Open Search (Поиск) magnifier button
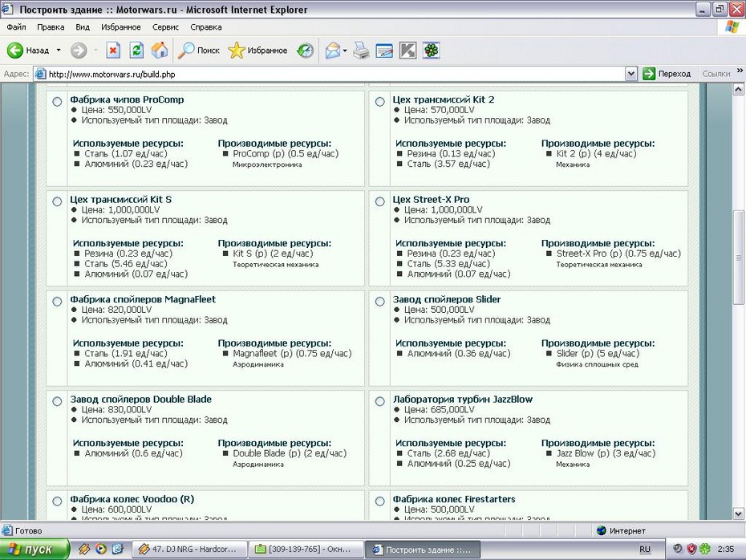 pyautogui.click(x=198, y=50)
